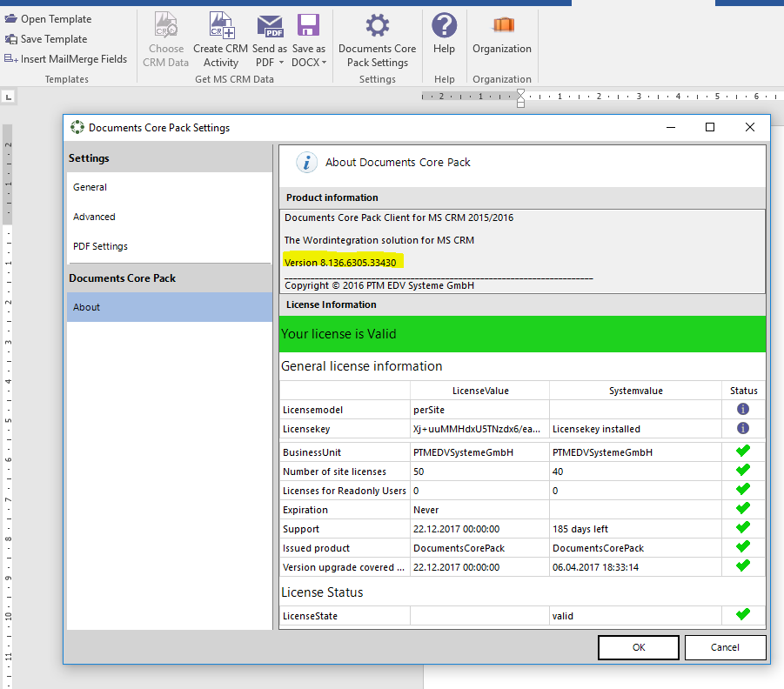The image size is (784, 689).
Task: Click the LicenseValue column header
Action: pos(480,391)
